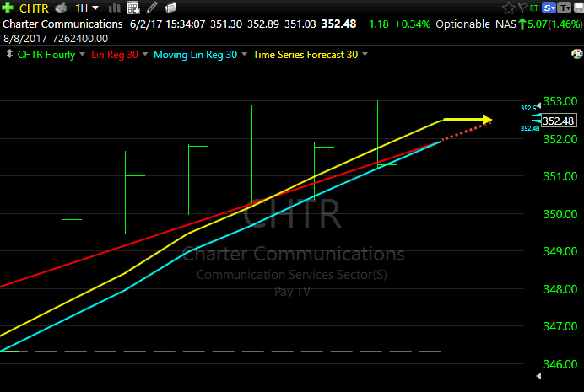
Task: Click the 347.00 price axis label
Action: point(560,326)
